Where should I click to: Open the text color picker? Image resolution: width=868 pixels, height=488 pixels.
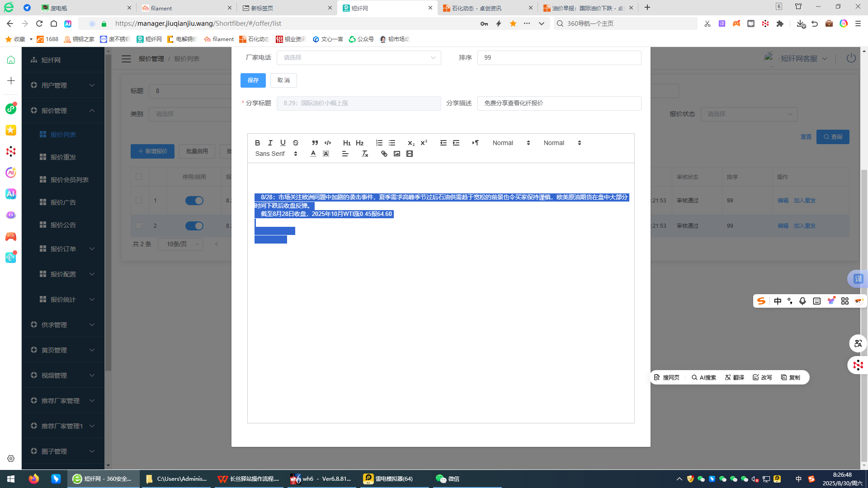coord(313,154)
